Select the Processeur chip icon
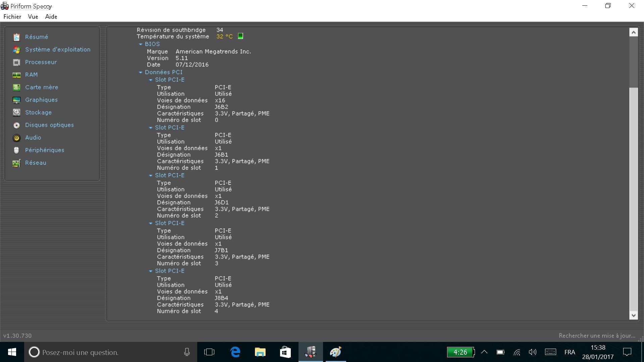Viewport: 644px width, 362px height. click(16, 62)
